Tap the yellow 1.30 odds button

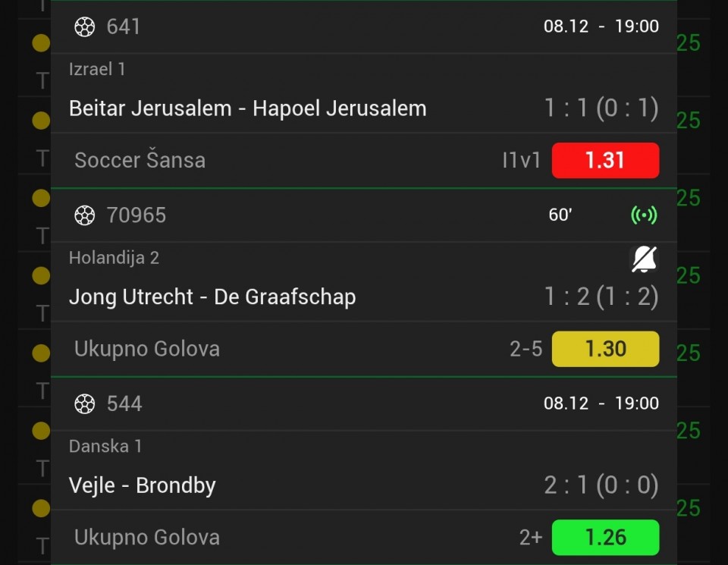(x=605, y=349)
